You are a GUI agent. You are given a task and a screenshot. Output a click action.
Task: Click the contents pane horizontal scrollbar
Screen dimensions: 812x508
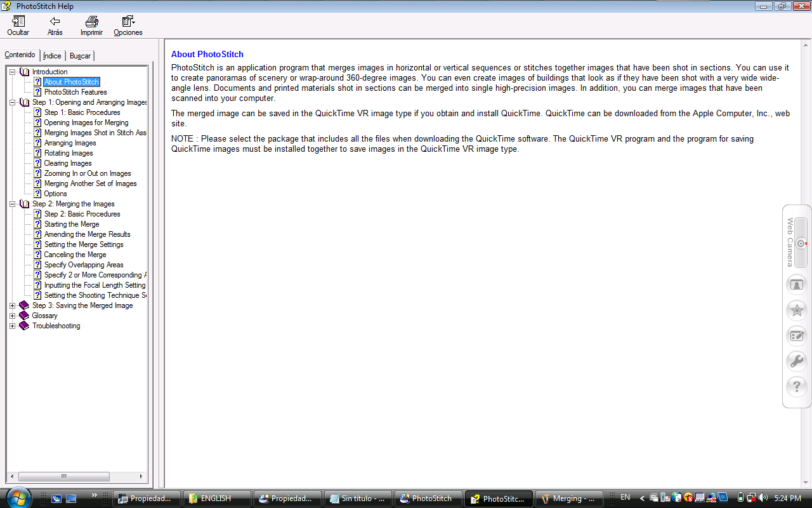pyautogui.click(x=63, y=476)
